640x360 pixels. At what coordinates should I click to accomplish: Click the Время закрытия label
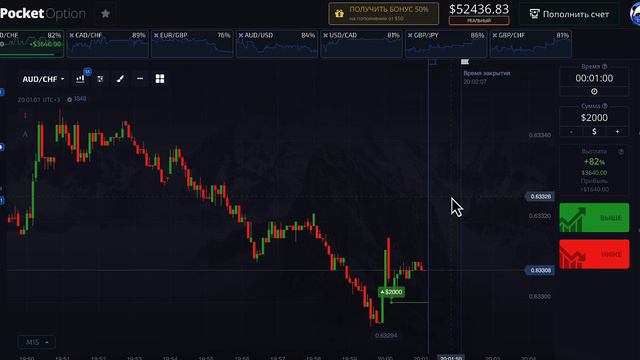[487, 73]
